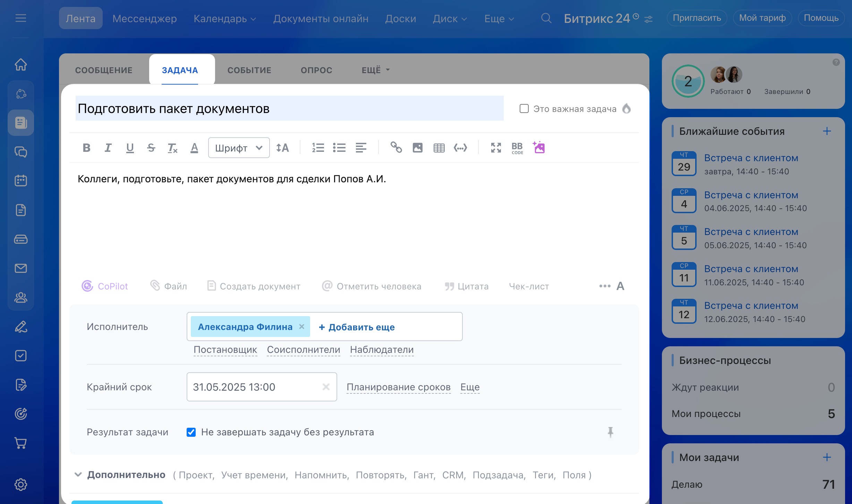Expand Диск menu dropdown
Screen dimensions: 852x504
click(x=450, y=18)
